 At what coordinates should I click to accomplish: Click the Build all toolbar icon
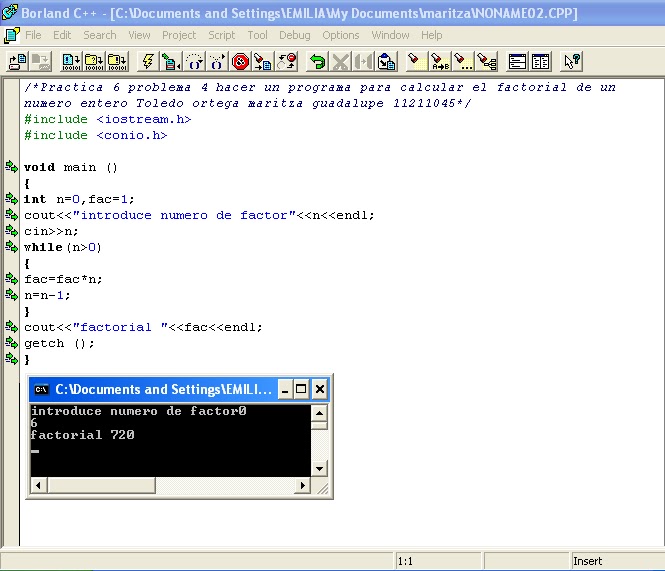coord(117,62)
